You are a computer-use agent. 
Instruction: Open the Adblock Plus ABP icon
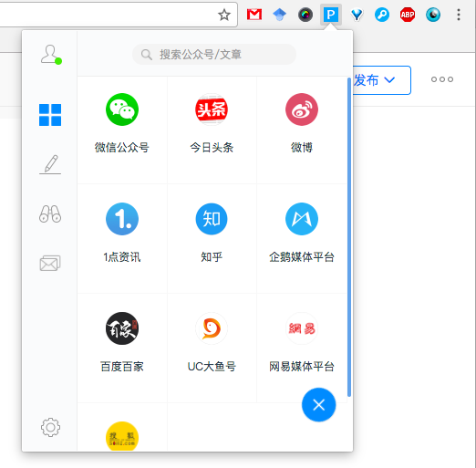(408, 15)
